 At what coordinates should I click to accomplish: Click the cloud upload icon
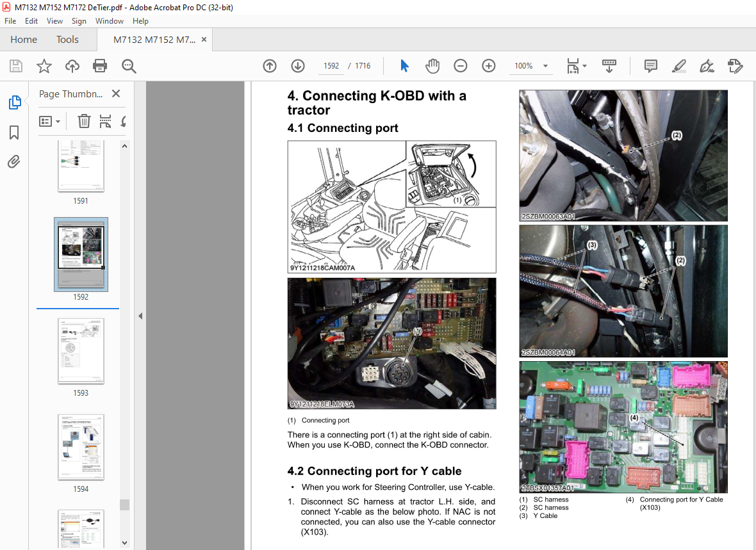[72, 66]
